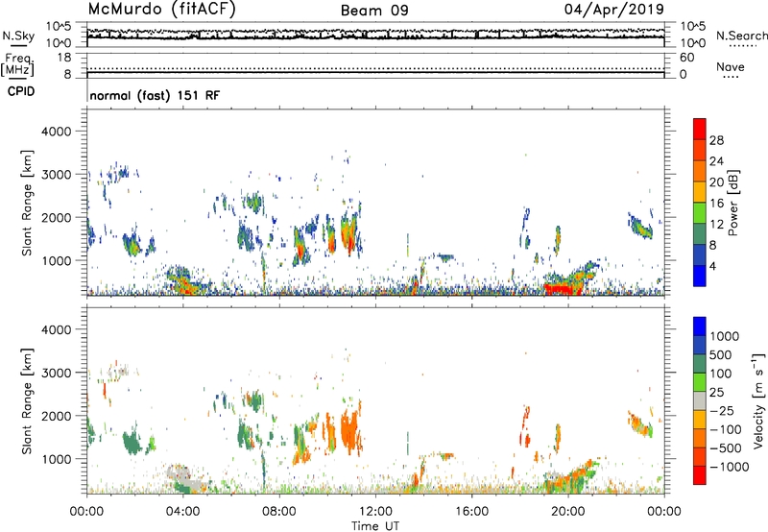Click the Time UT axis title

(375, 525)
